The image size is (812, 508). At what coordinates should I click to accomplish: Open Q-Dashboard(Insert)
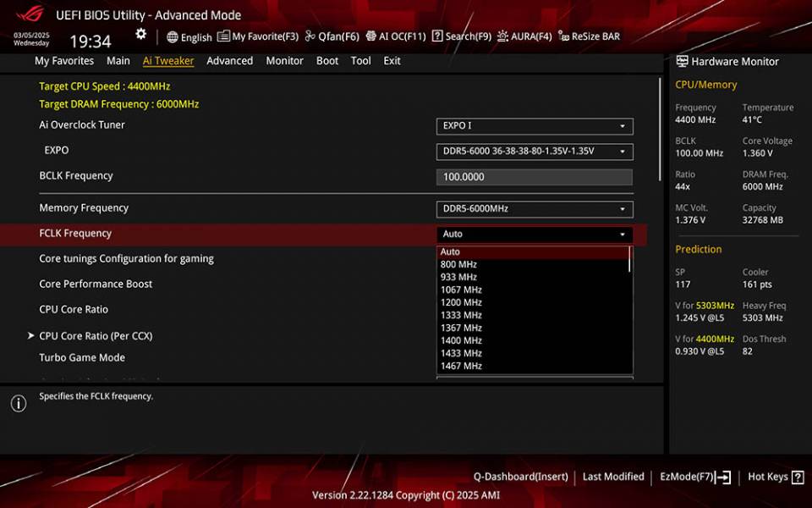520,477
